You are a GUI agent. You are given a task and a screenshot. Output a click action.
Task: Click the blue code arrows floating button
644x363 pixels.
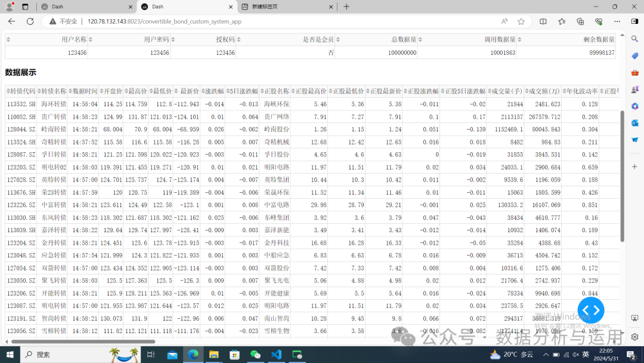(590, 310)
